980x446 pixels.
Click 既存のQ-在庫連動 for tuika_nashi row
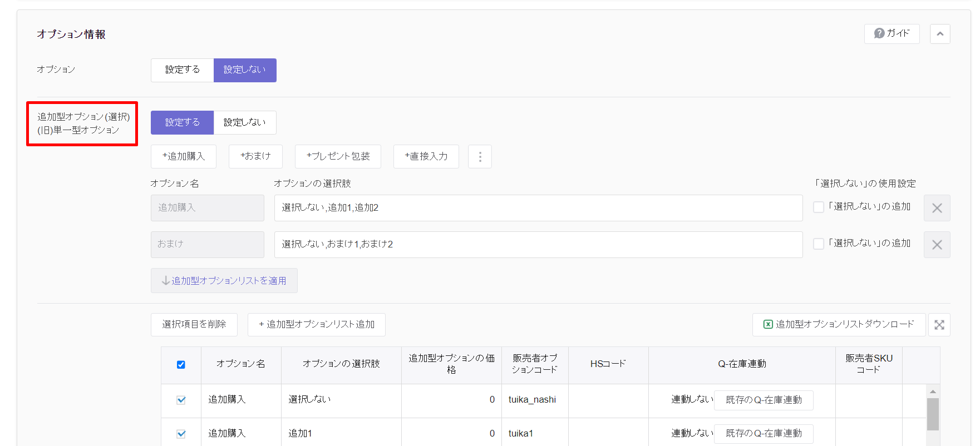pyautogui.click(x=764, y=400)
